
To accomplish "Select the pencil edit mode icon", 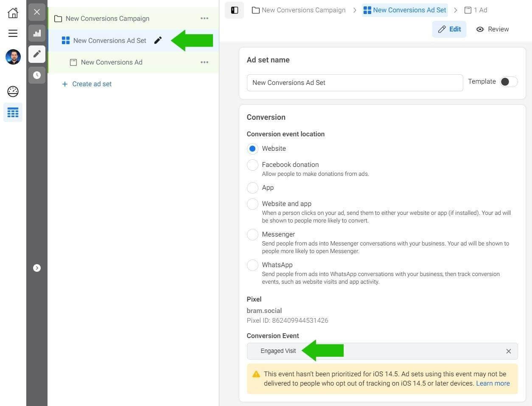I will coord(37,54).
